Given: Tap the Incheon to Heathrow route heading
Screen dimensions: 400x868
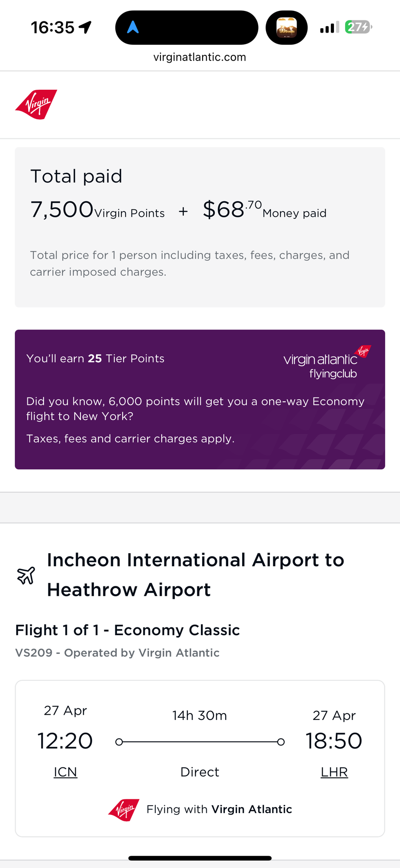Looking at the screenshot, I should [196, 575].
